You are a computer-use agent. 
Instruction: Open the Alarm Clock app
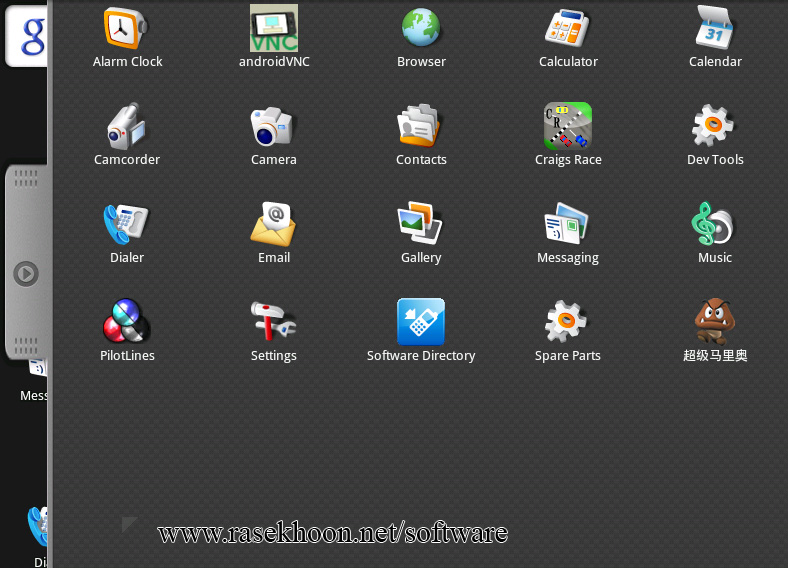point(127,29)
